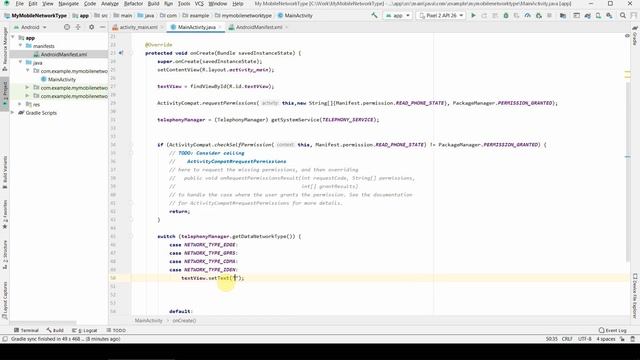Open the Project Structure folder icon
The image size is (640, 360).
563,16
